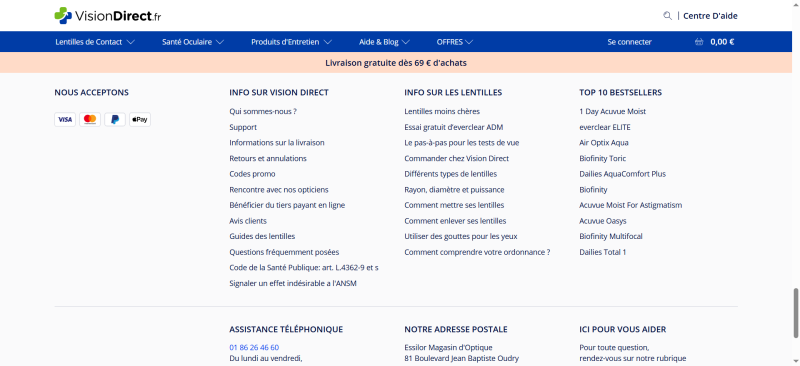Click the Apple Pay payment icon
The image size is (800, 366).
(140, 119)
